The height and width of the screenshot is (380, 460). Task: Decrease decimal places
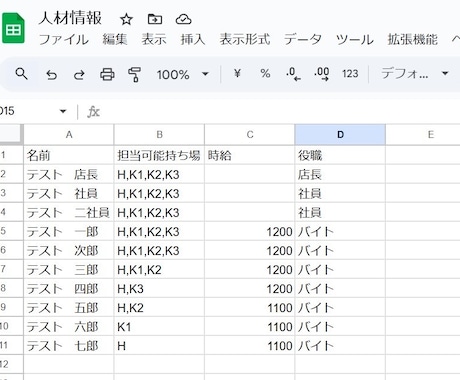[293, 74]
